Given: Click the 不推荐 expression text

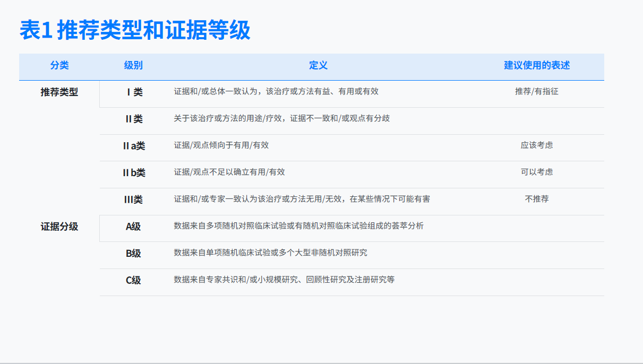Looking at the screenshot, I should tap(538, 199).
